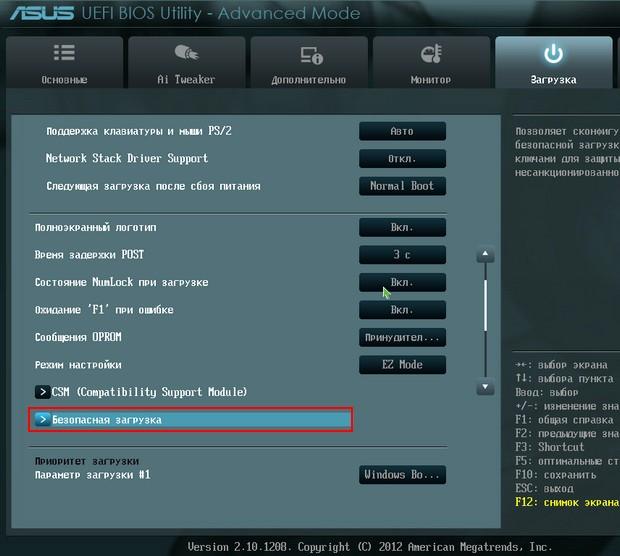Viewport: 620px width, 556px height.
Task: Open the Безопасная загрузка submenu
Action: (x=190, y=420)
